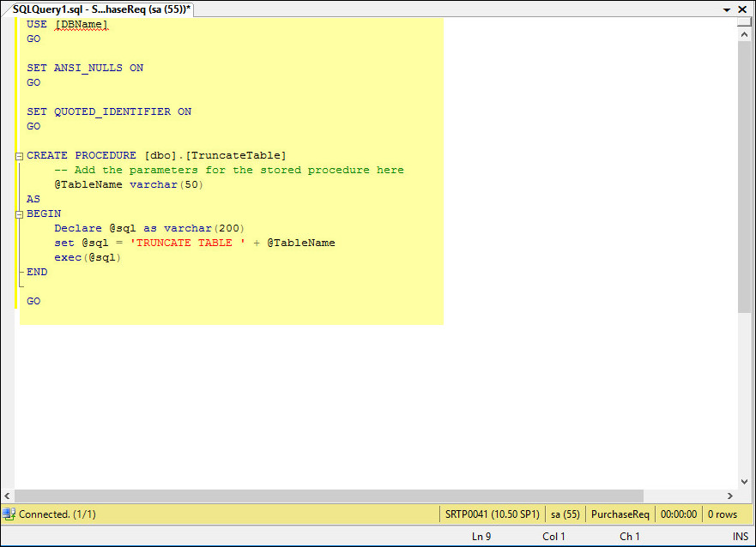
Task: Click the SET QUOTED_IDENTIFIER ON line
Action: tap(109, 111)
